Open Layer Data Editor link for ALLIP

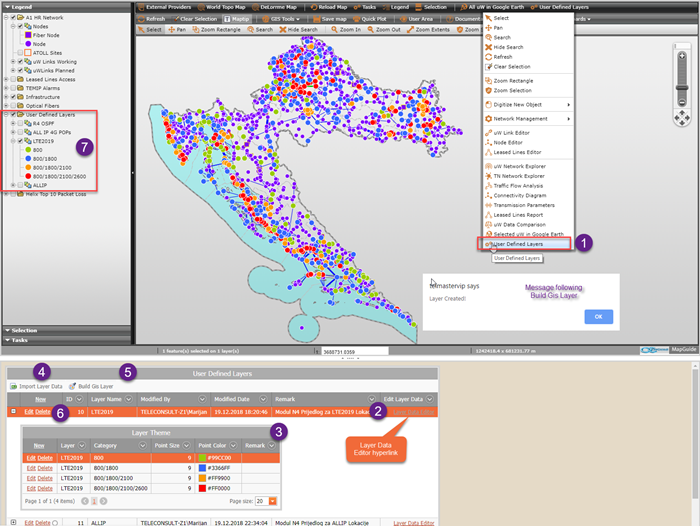tap(414, 523)
